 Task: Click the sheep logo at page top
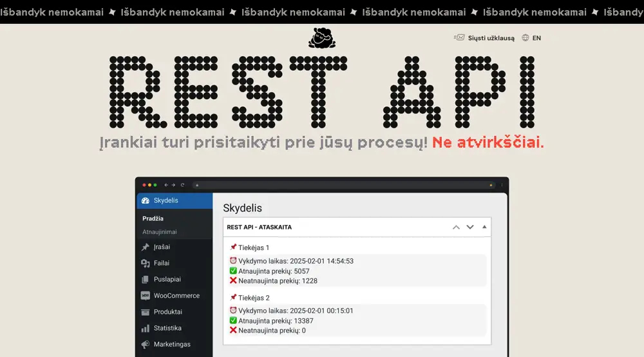click(321, 39)
